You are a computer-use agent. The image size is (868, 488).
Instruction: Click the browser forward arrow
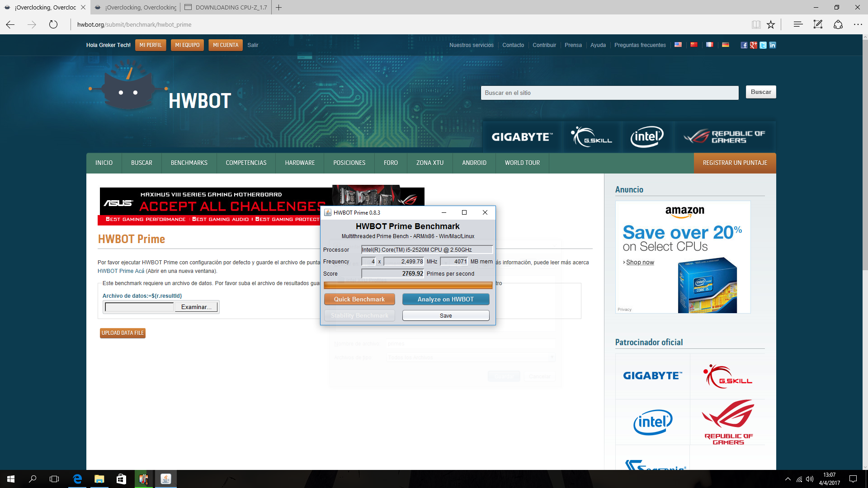point(32,24)
